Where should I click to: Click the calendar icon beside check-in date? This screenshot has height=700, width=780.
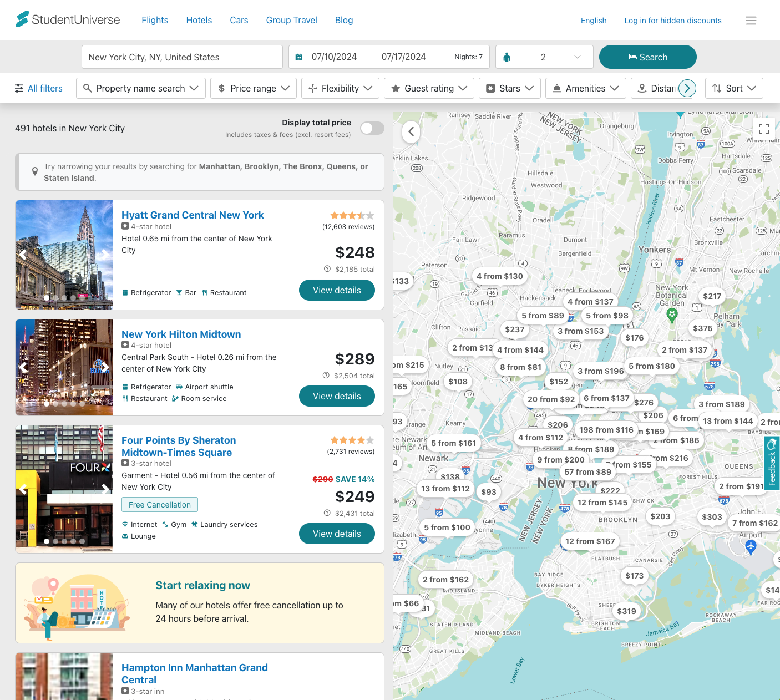[x=299, y=57]
